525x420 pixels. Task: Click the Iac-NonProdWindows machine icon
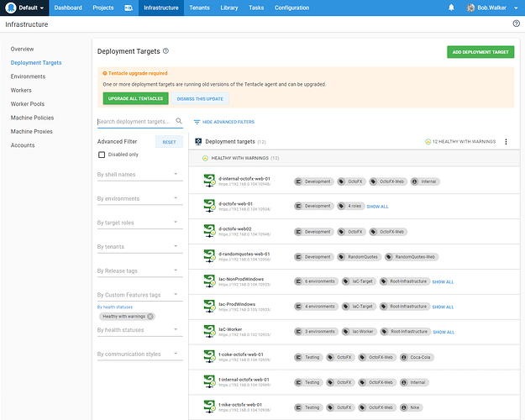209,281
